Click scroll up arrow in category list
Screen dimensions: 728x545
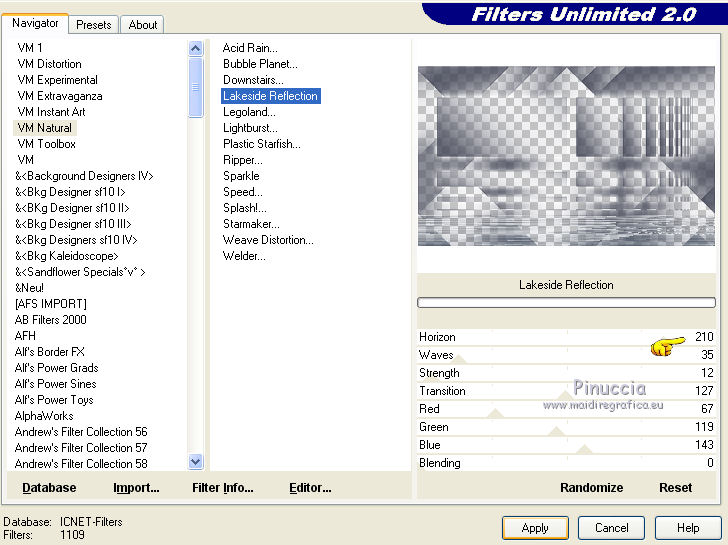point(196,48)
